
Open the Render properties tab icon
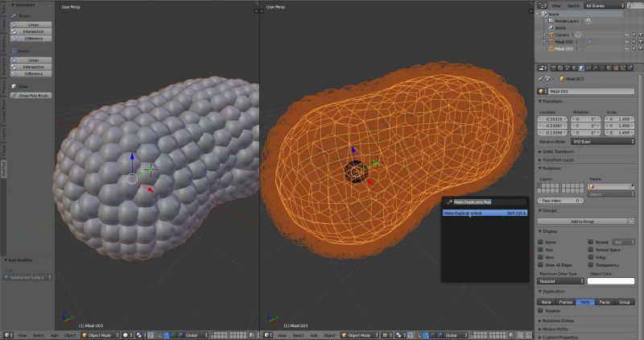[553, 68]
